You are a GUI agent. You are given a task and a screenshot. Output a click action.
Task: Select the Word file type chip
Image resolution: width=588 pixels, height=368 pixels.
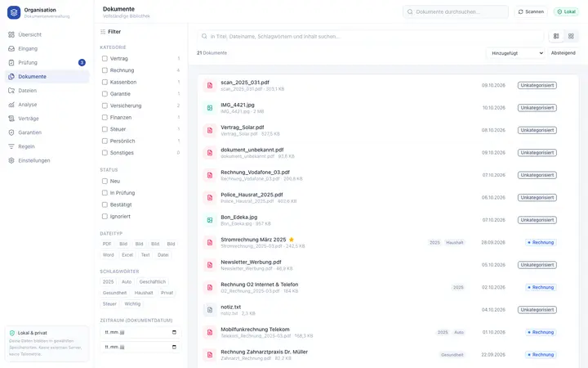coord(108,255)
